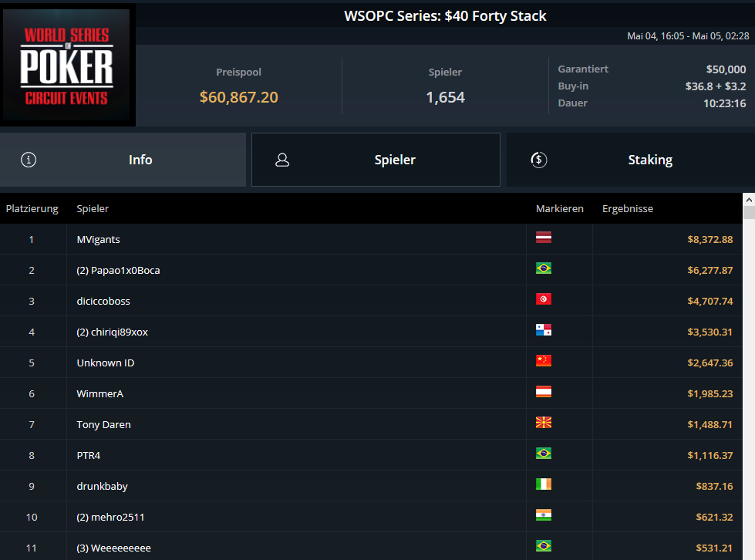The width and height of the screenshot is (755, 560).
Task: Select player (3) Weeeeeeeee
Action: pos(113,548)
